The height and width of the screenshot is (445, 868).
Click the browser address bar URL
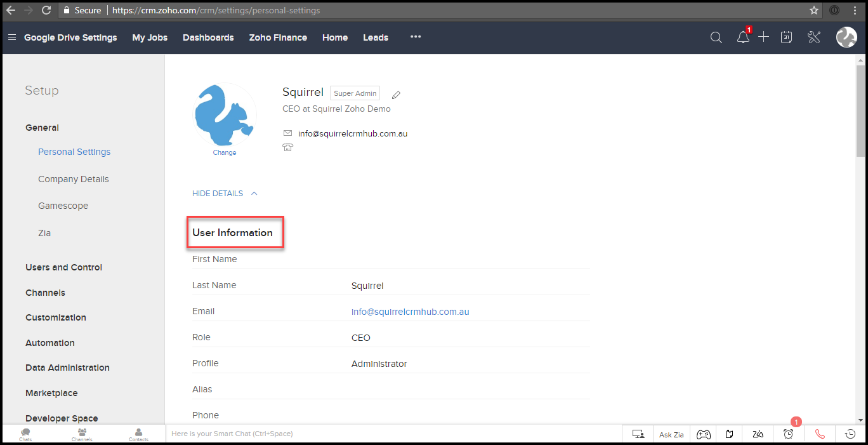tap(216, 10)
